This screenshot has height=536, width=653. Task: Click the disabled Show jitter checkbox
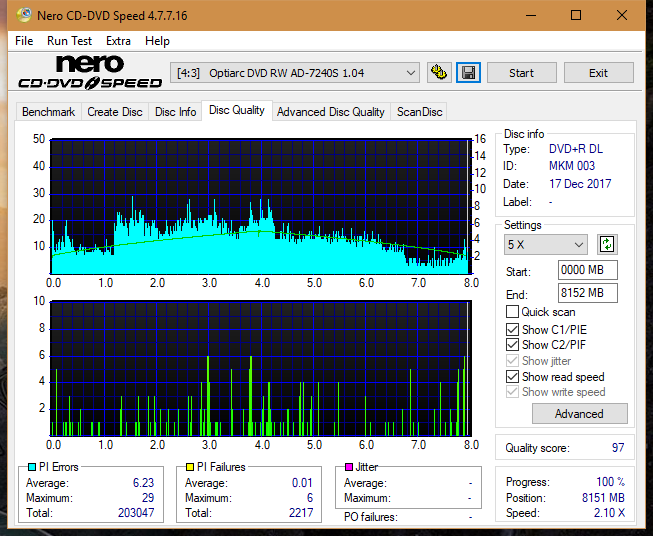pos(512,361)
